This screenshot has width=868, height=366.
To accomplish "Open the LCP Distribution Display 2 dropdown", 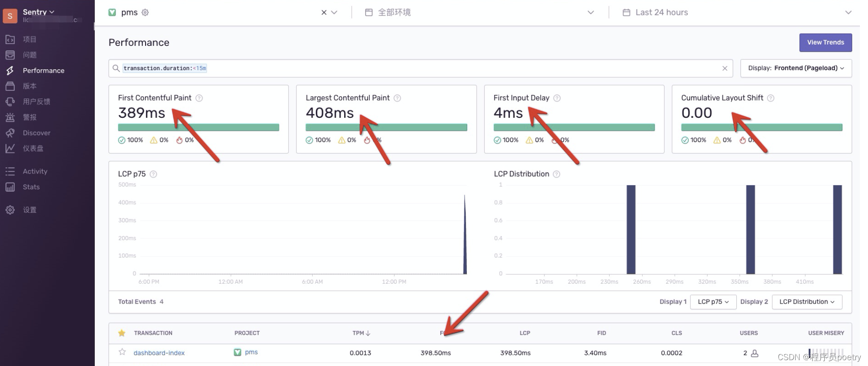I will [x=807, y=302].
